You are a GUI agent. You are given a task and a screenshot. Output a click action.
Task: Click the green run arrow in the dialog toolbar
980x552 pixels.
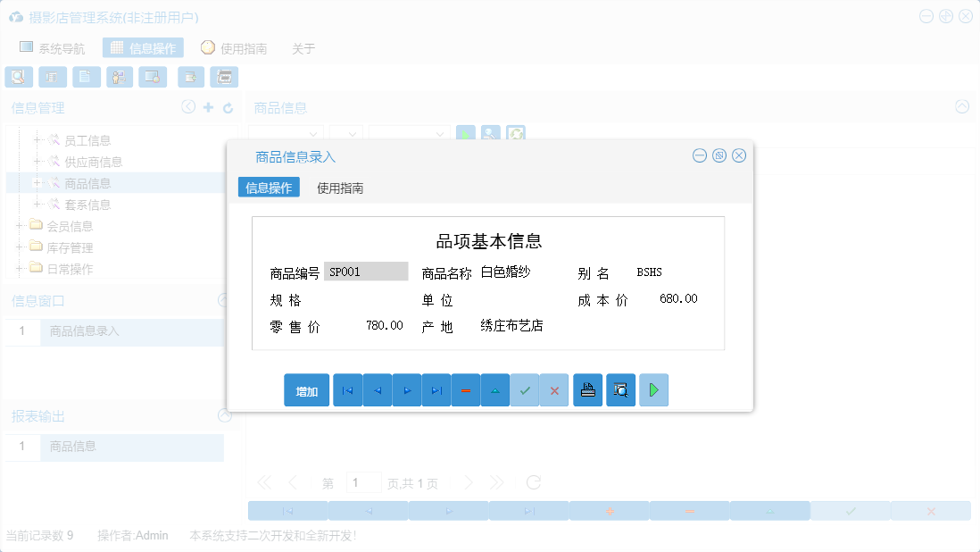click(x=653, y=390)
